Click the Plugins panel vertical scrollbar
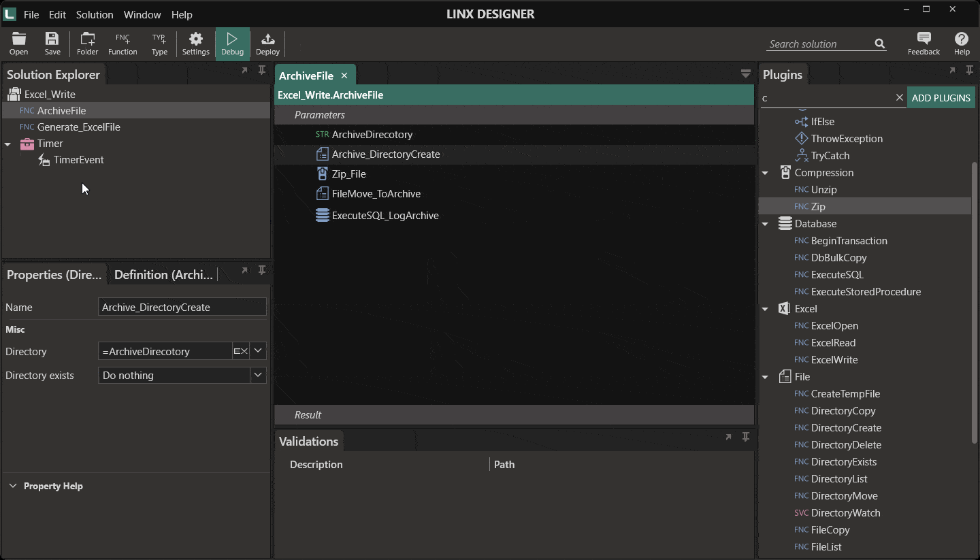This screenshot has height=560, width=980. pos(975,303)
